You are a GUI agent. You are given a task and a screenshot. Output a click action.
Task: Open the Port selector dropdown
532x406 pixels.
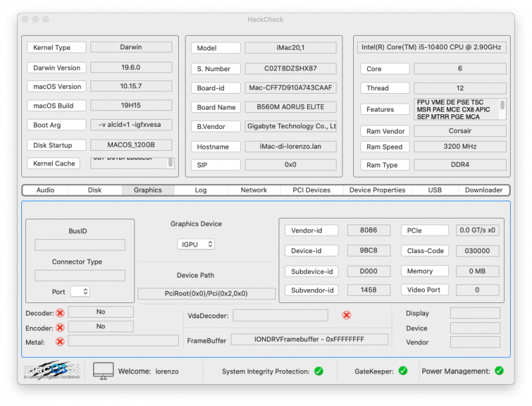pyautogui.click(x=80, y=292)
